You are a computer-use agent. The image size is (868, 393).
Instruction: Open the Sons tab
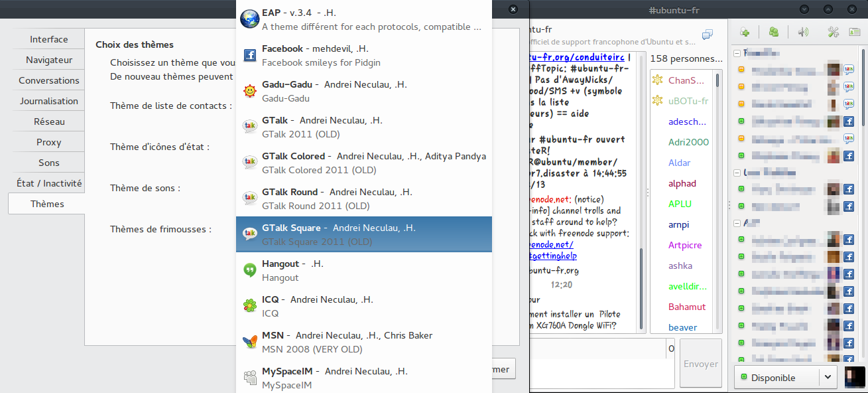point(49,163)
